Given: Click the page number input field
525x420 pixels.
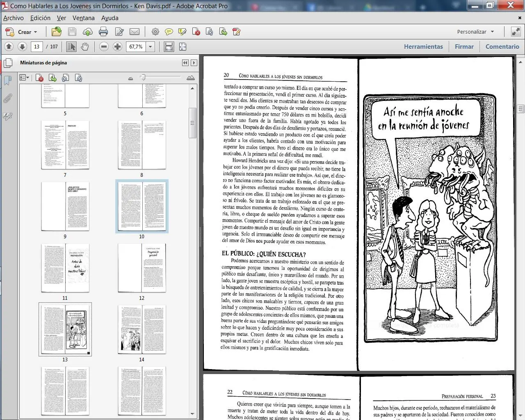Looking at the screenshot, I should coord(37,47).
